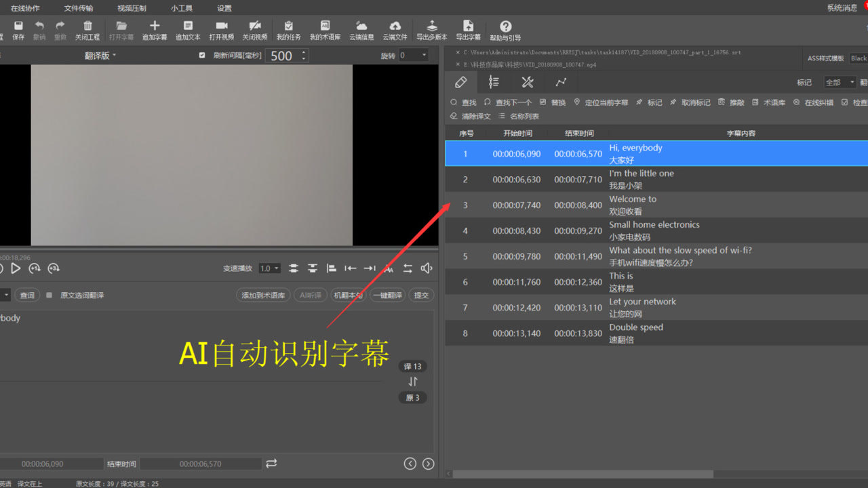Image resolution: width=868 pixels, height=488 pixels.
Task: Close the video using 关闭视频
Action: tap(255, 30)
